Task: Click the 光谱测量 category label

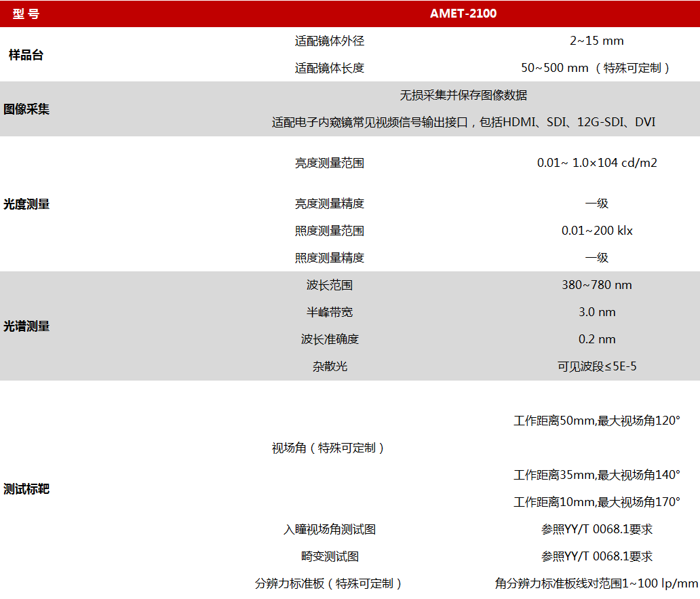Action: [x=26, y=326]
